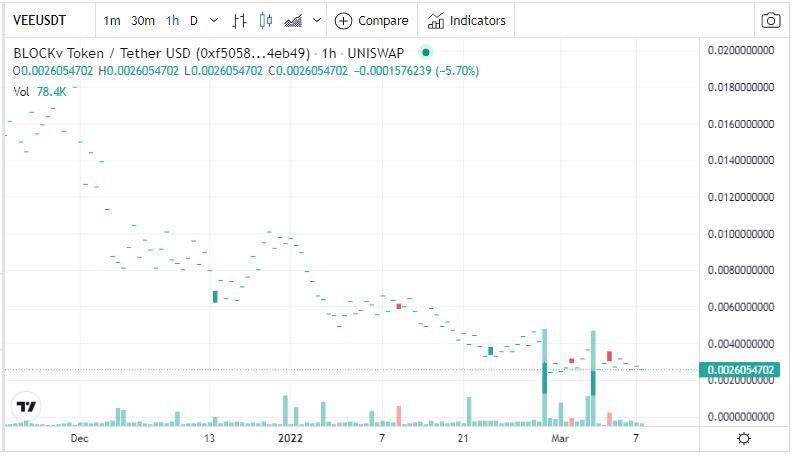Screen dimensions: 793x459
Task: Open chart settings gear icon
Action: (x=744, y=438)
